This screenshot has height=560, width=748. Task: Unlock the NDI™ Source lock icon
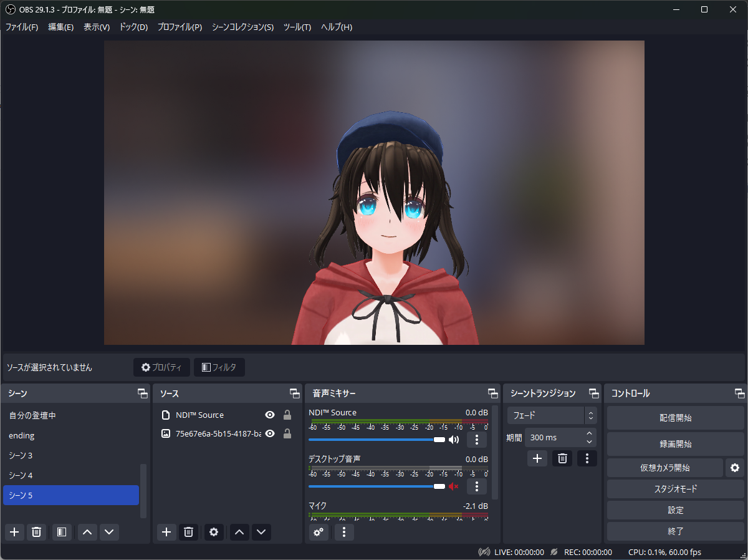click(287, 414)
